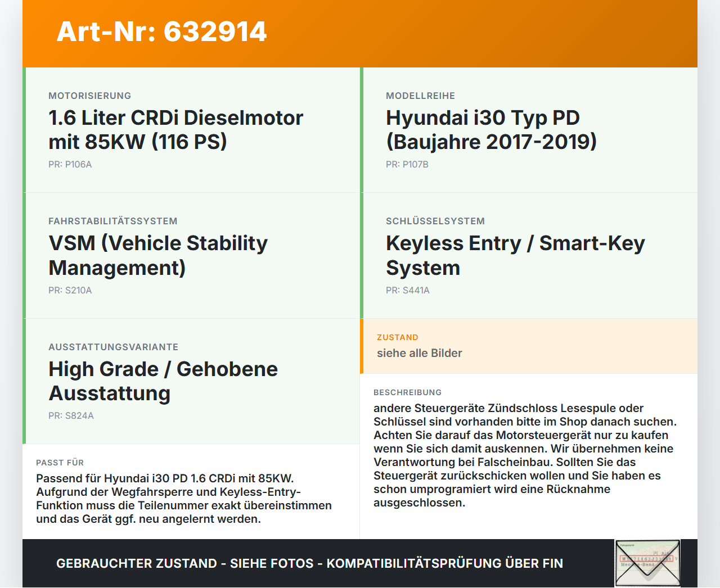Select the 1.6 Liter CRDi Dieselmotor card
The image size is (720, 588).
click(191, 130)
